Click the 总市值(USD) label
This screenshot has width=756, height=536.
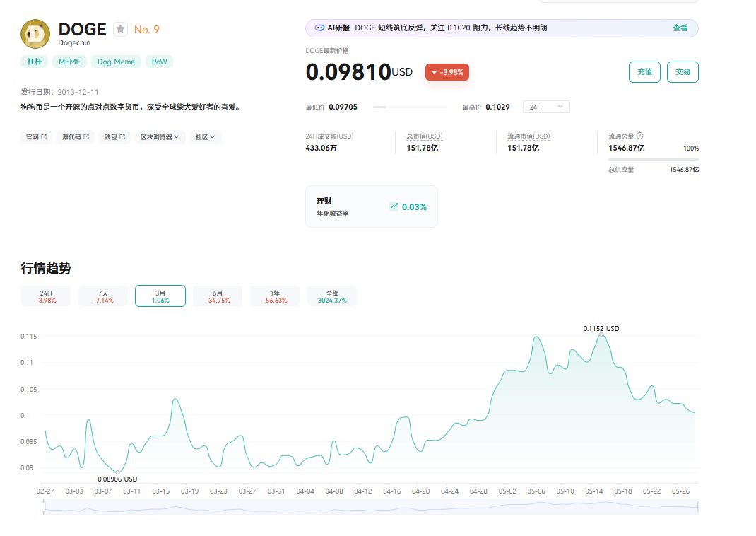tap(425, 136)
